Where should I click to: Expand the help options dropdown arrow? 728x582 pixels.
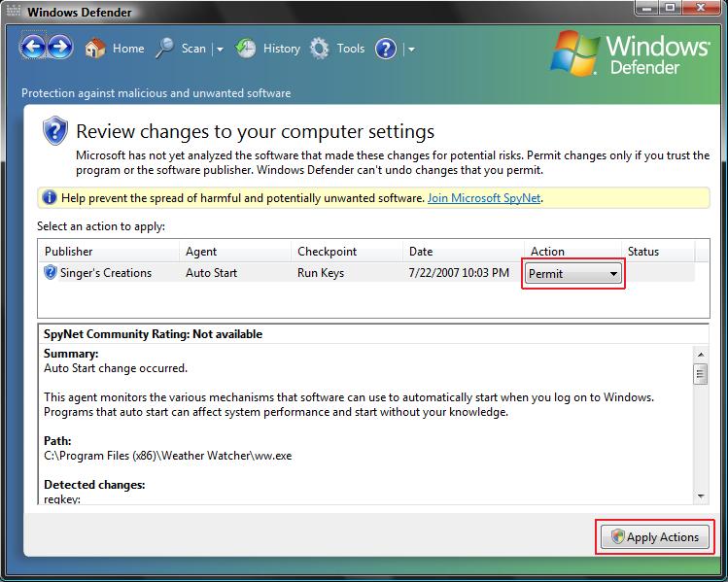pos(411,49)
